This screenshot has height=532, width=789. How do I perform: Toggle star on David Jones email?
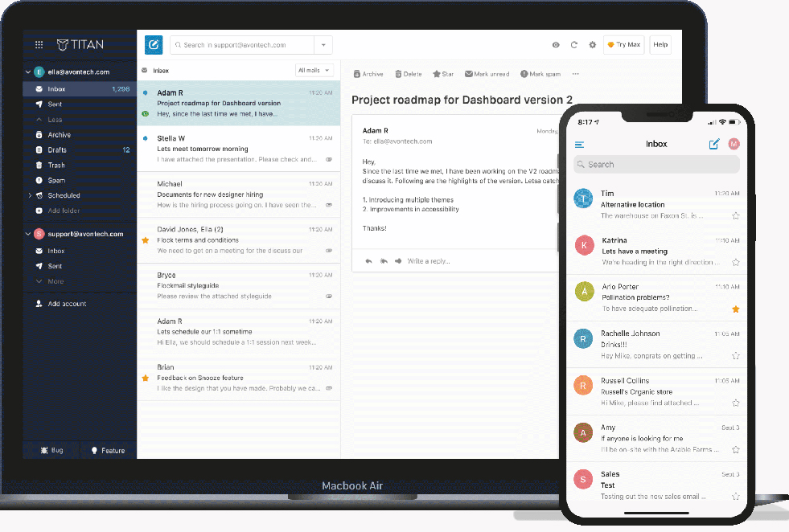click(146, 240)
